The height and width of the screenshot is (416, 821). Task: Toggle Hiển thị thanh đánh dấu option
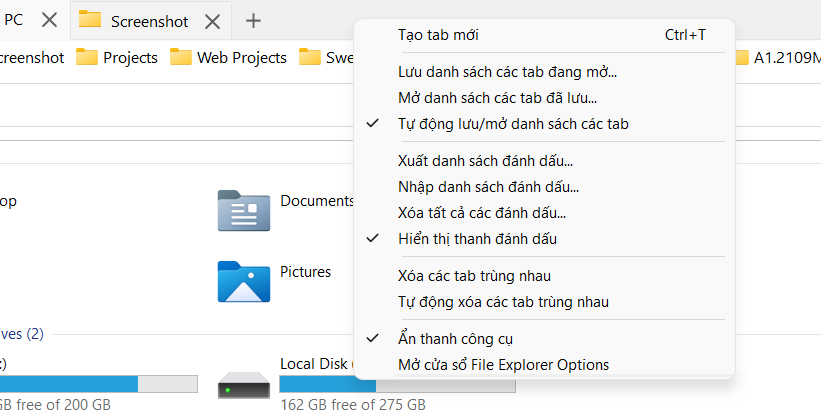coord(477,239)
